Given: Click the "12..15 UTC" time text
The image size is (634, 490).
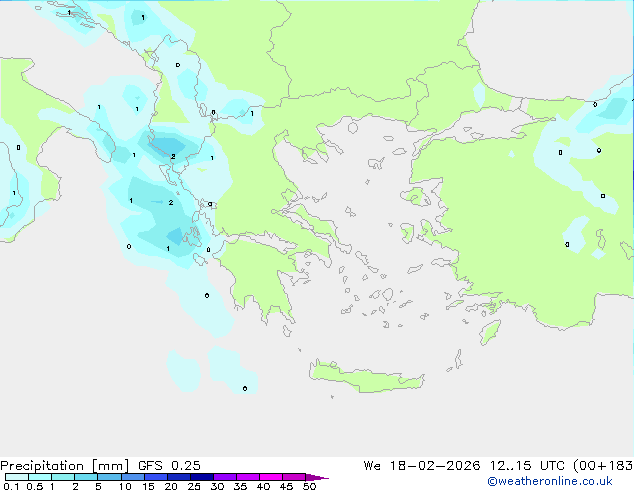Looking at the screenshot, I should (x=527, y=466).
